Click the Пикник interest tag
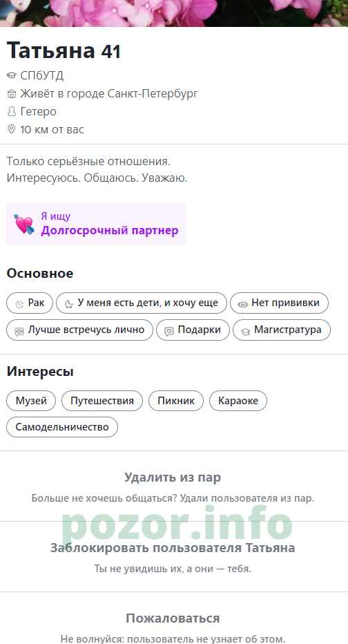Image resolution: width=348 pixels, height=644 pixels. tap(176, 401)
